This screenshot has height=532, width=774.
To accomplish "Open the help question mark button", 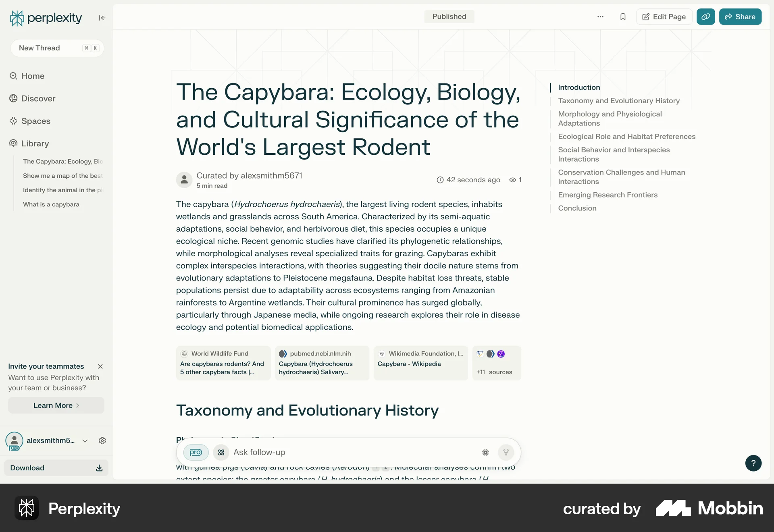I will [753, 463].
